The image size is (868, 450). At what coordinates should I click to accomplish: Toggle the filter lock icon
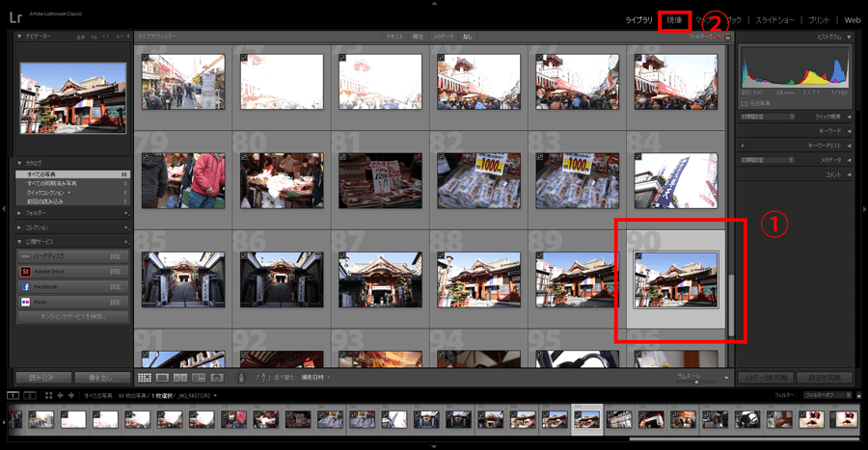(x=727, y=37)
